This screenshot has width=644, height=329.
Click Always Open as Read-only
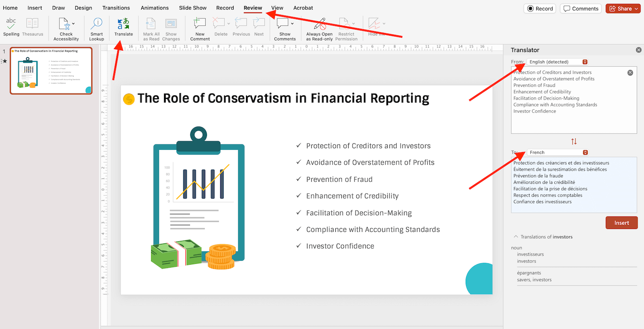(x=319, y=29)
